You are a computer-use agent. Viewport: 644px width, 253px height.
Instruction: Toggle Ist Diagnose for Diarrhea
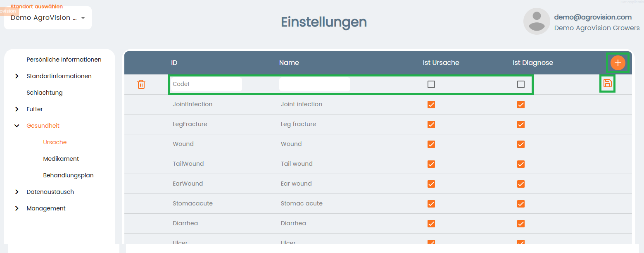click(x=521, y=224)
